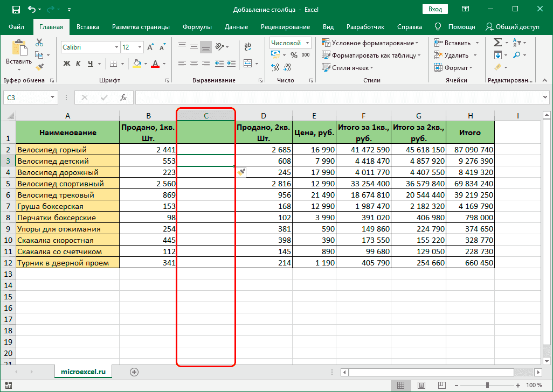
Task: Toggle italic formatting (К)
Action: click(78, 64)
